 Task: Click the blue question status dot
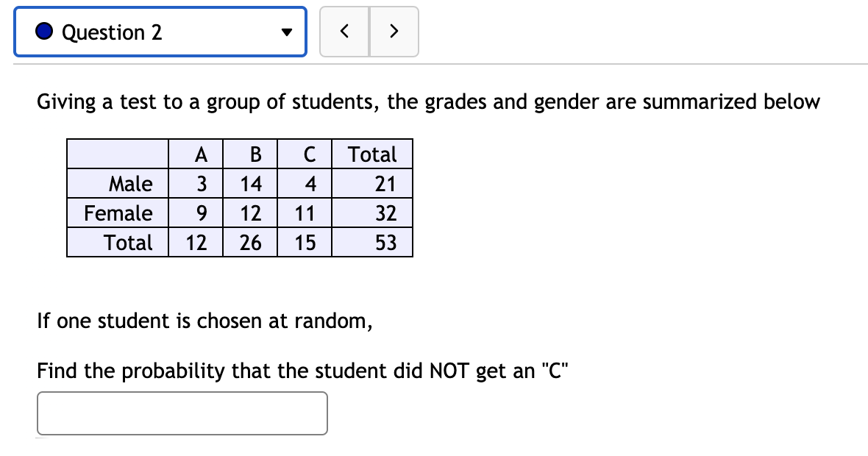click(x=44, y=32)
